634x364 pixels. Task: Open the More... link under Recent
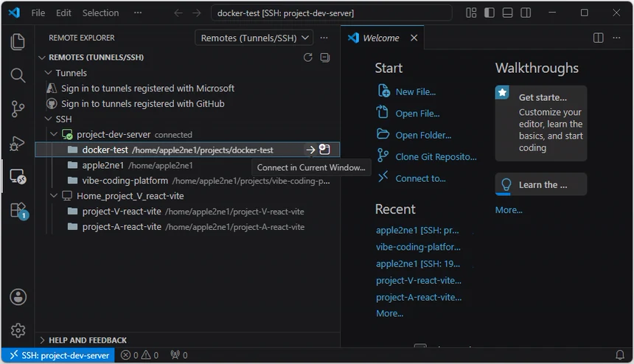tap(390, 313)
